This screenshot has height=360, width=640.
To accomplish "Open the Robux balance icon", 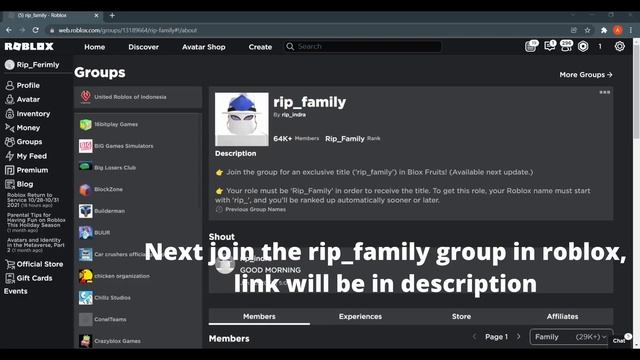I will coord(583,47).
